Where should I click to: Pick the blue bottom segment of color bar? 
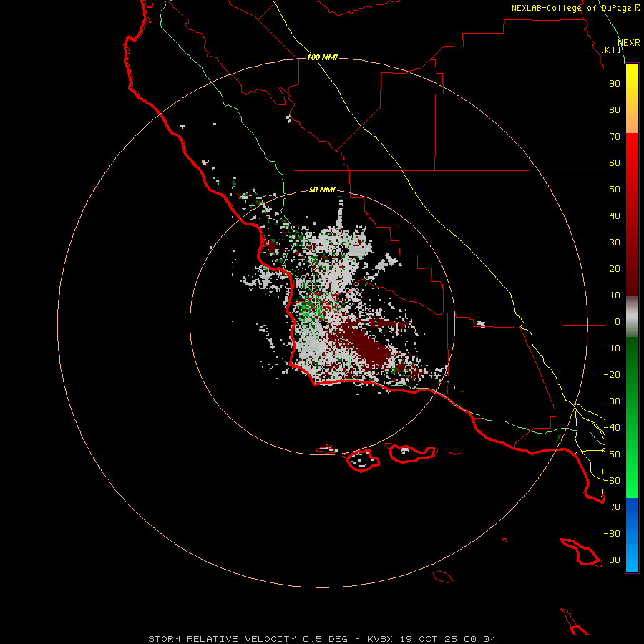coord(632,535)
